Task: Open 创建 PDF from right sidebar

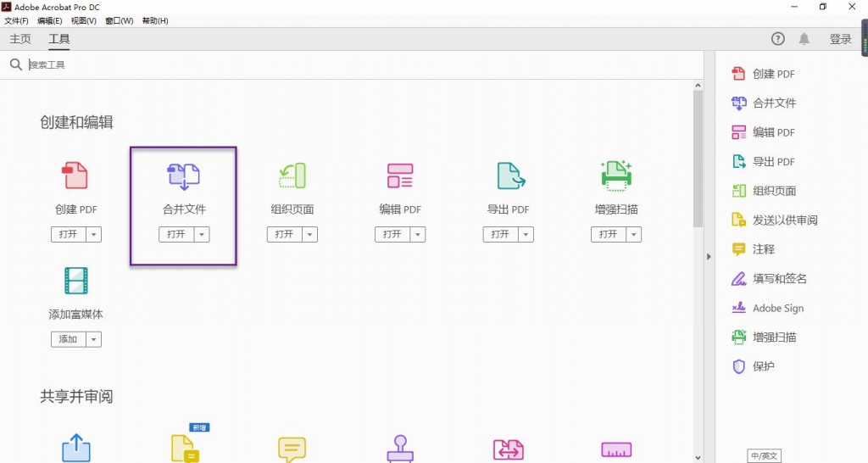Action: click(764, 74)
